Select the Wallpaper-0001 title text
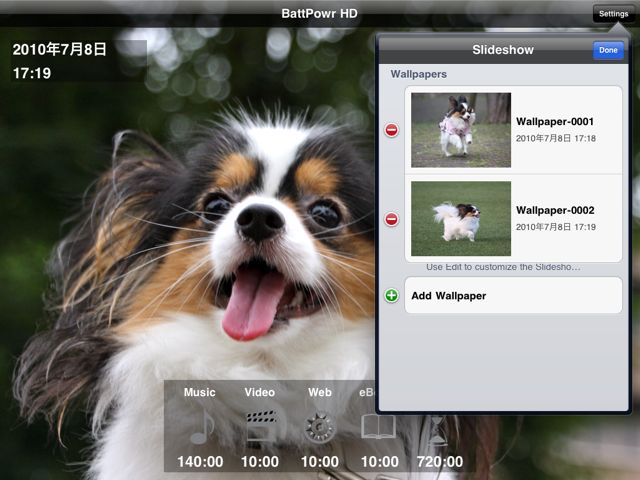The height and width of the screenshot is (480, 640). tap(555, 122)
